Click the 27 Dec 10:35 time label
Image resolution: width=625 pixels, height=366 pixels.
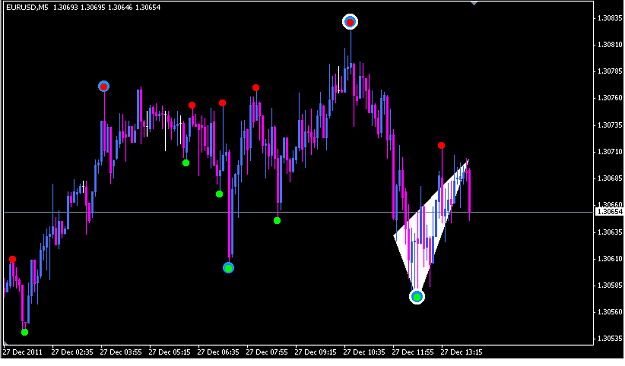pyautogui.click(x=364, y=352)
